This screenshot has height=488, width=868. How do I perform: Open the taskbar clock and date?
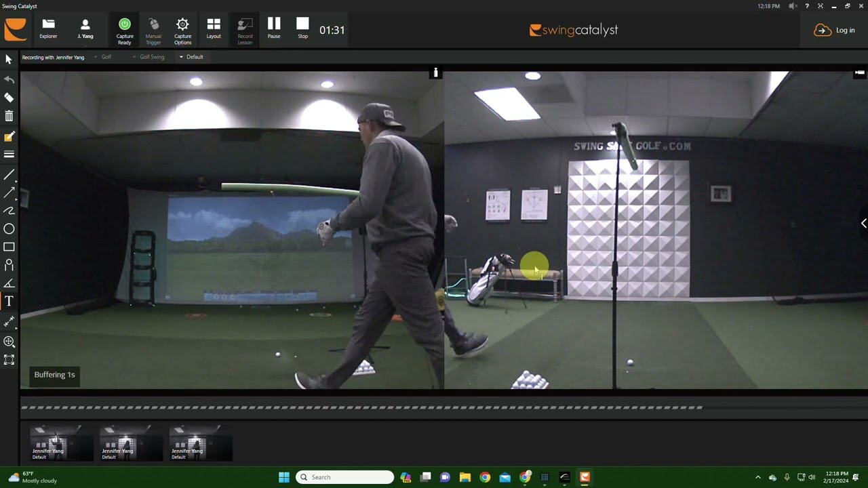pyautogui.click(x=836, y=477)
